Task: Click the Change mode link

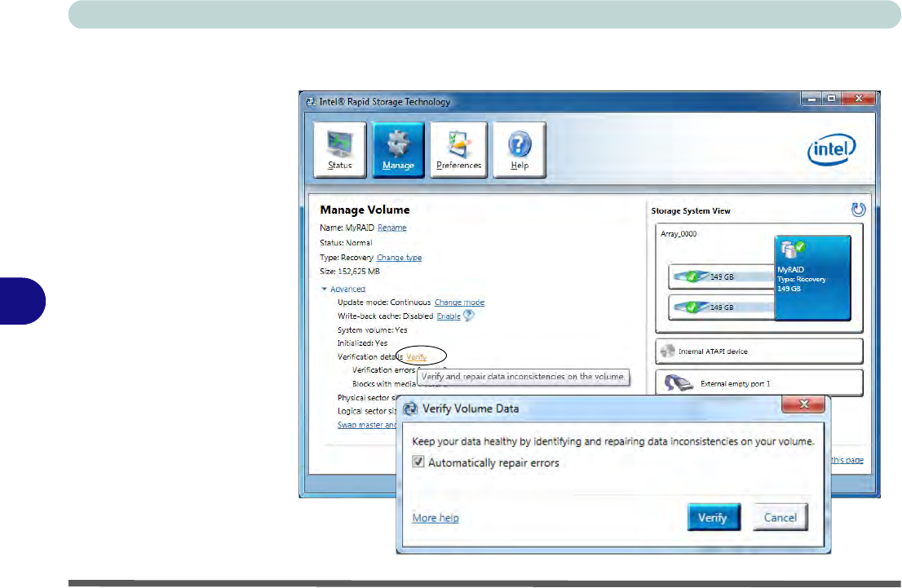Action: click(459, 302)
